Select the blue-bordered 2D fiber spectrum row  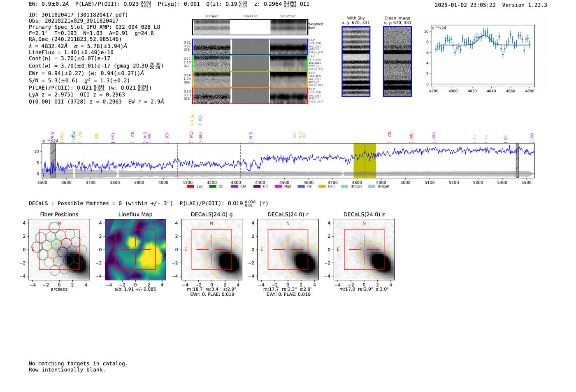coord(250,47)
